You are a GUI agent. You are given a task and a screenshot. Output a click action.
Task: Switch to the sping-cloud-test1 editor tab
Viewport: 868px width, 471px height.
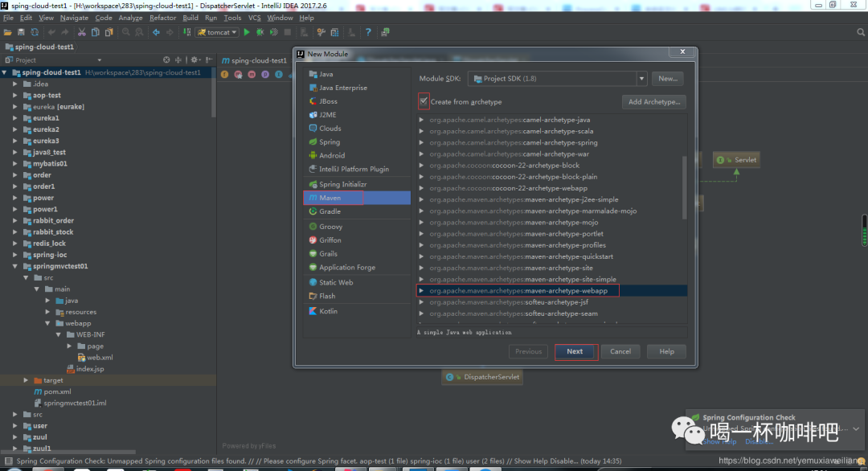pos(254,60)
